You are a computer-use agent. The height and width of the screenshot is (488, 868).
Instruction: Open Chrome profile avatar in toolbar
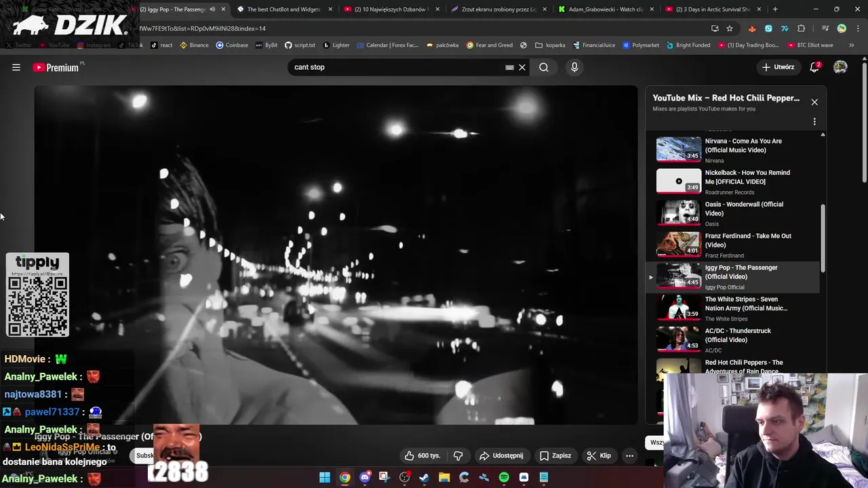coord(842,28)
